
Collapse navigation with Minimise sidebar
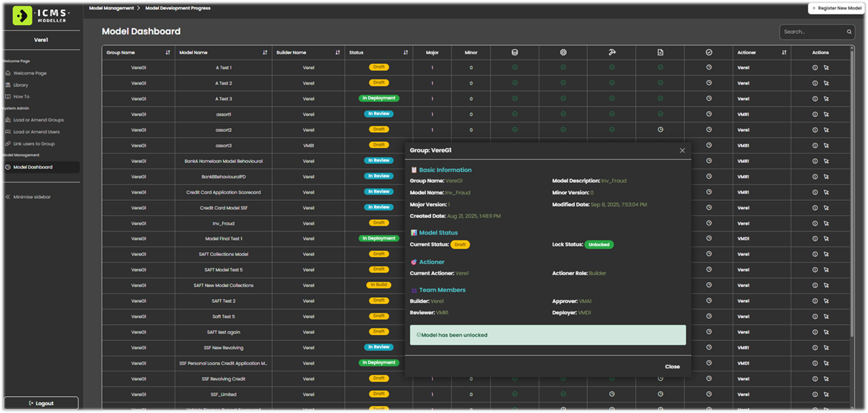[x=32, y=197]
